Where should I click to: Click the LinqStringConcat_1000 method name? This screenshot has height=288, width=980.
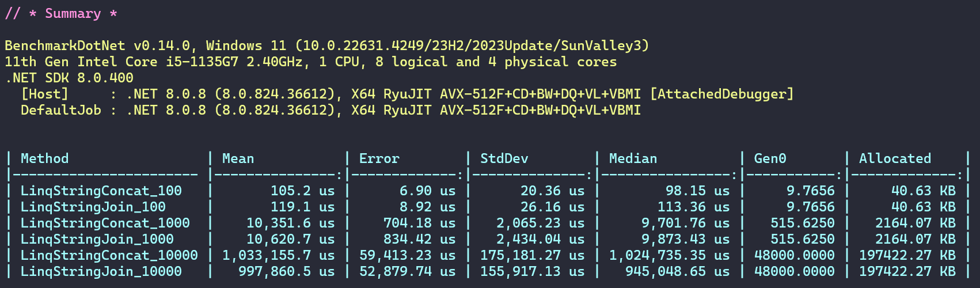(x=105, y=223)
